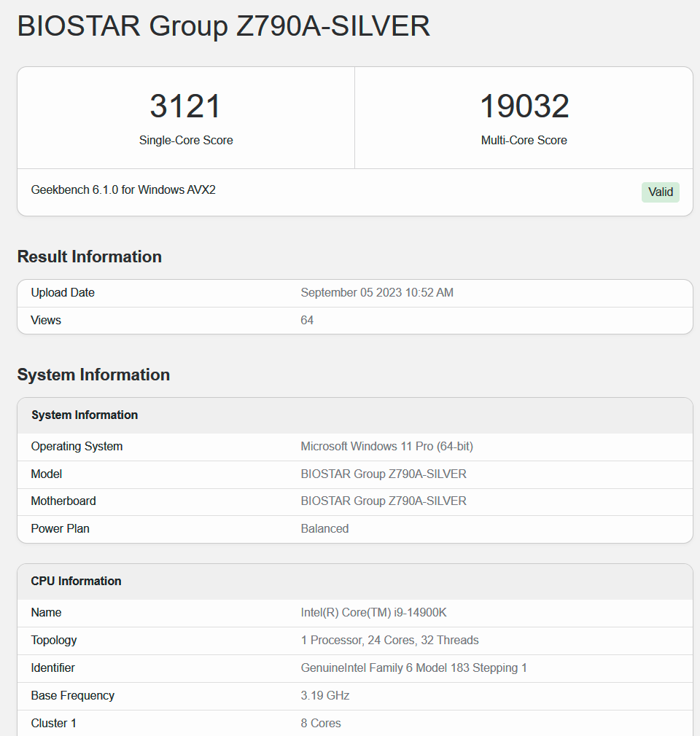Click the large System Information section heading
Screen dimensions: 700x736
coord(93,375)
